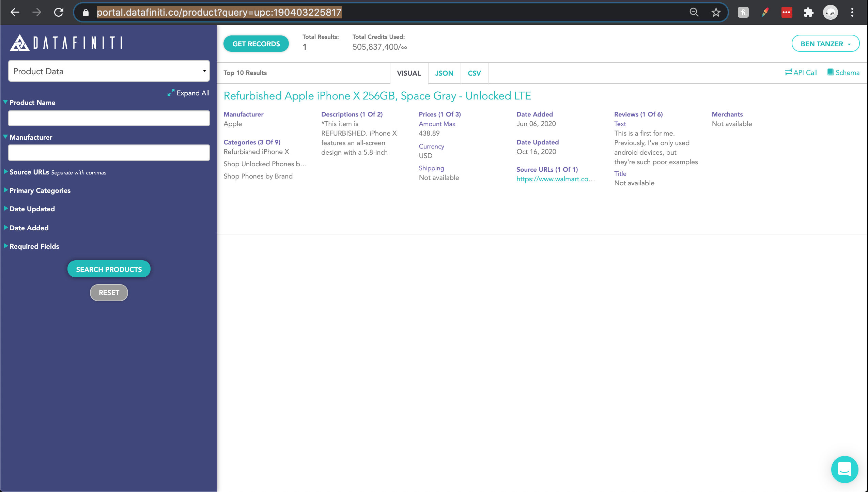Click the GET RECORDS button
Image resolution: width=868 pixels, height=492 pixels.
[256, 44]
